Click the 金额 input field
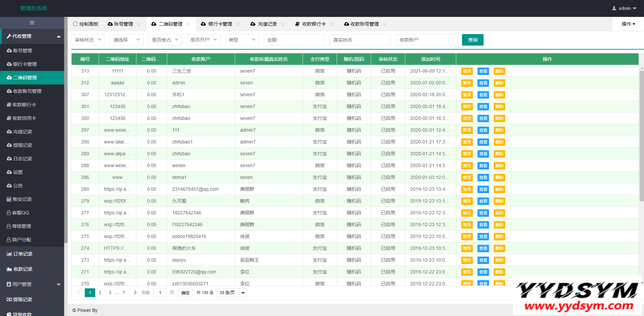The width and height of the screenshot is (644, 316). click(294, 40)
